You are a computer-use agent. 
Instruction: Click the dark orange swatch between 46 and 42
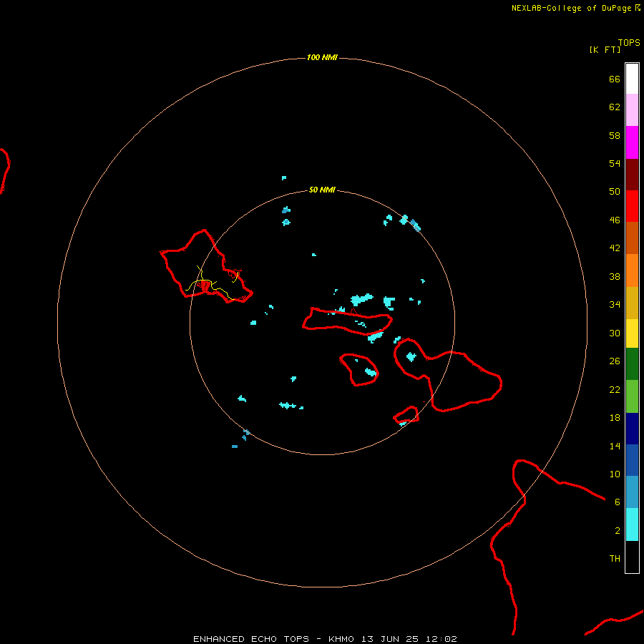click(632, 238)
